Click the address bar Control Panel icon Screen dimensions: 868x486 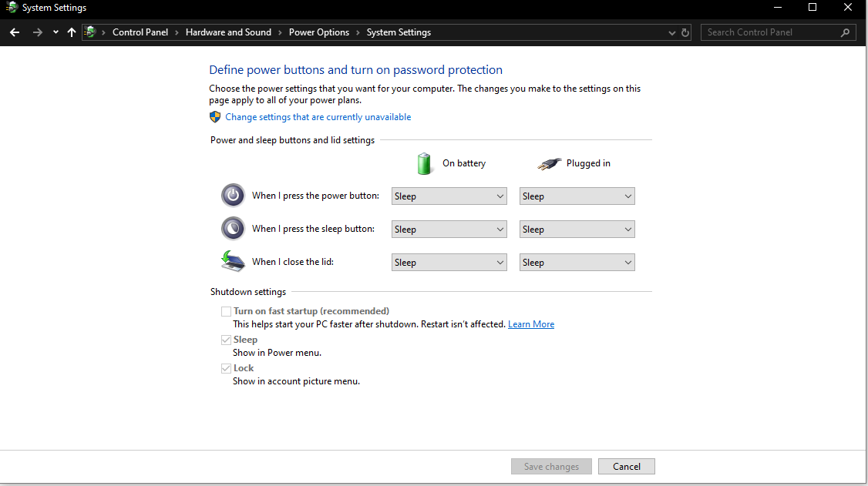(89, 32)
